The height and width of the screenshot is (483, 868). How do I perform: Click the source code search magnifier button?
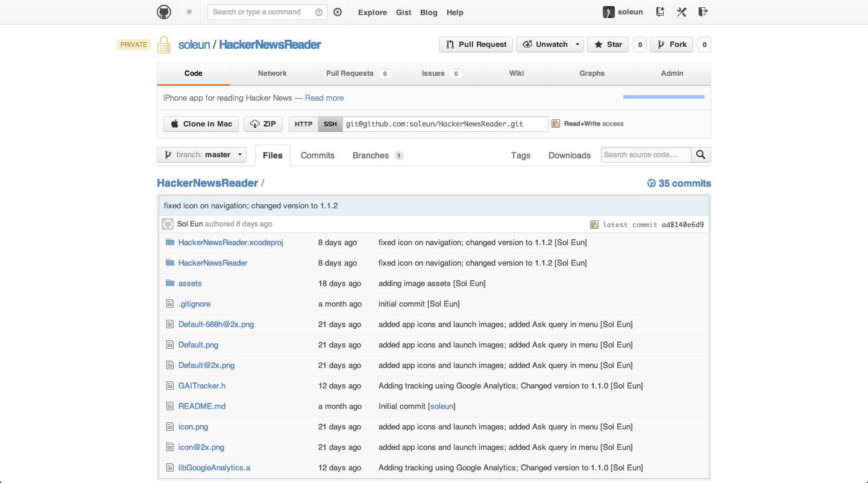(x=700, y=155)
